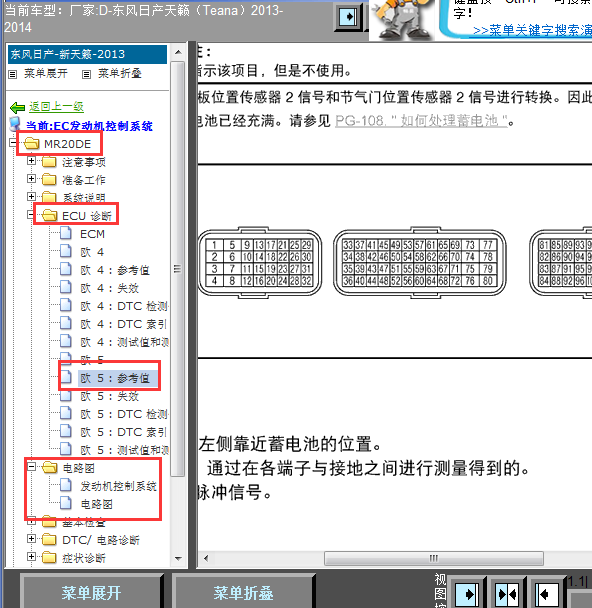Open the ECM tree item

tap(92, 234)
